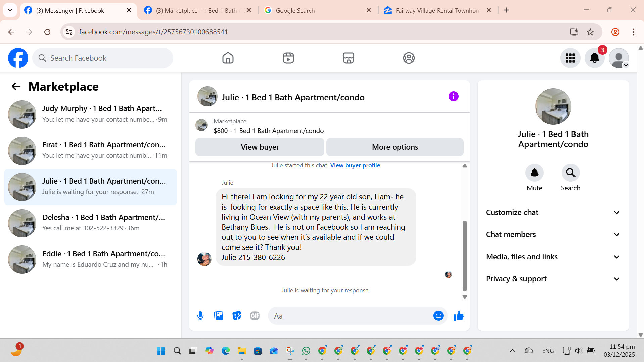Image resolution: width=644 pixels, height=362 pixels.
Task: Open WhatsApp from the taskbar
Action: [306, 351]
